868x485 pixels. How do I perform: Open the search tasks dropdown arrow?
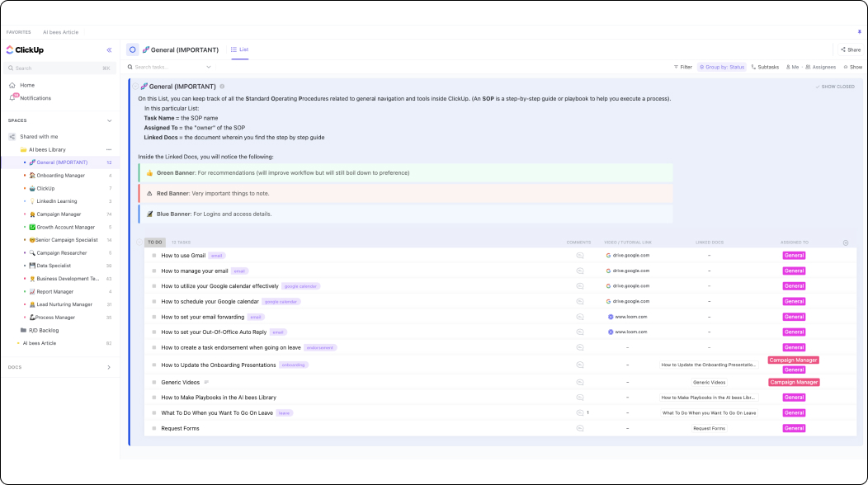[209, 67]
